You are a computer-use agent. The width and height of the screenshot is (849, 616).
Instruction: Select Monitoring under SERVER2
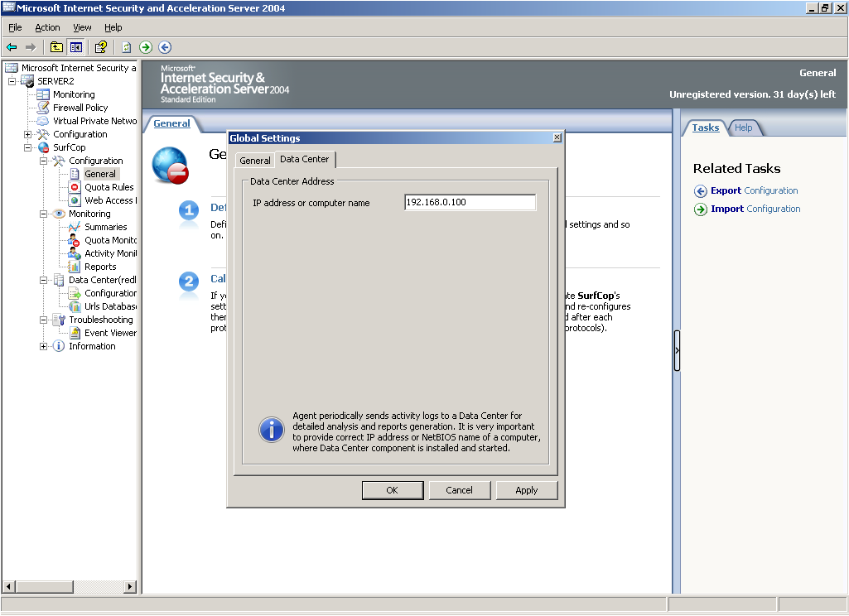(74, 94)
